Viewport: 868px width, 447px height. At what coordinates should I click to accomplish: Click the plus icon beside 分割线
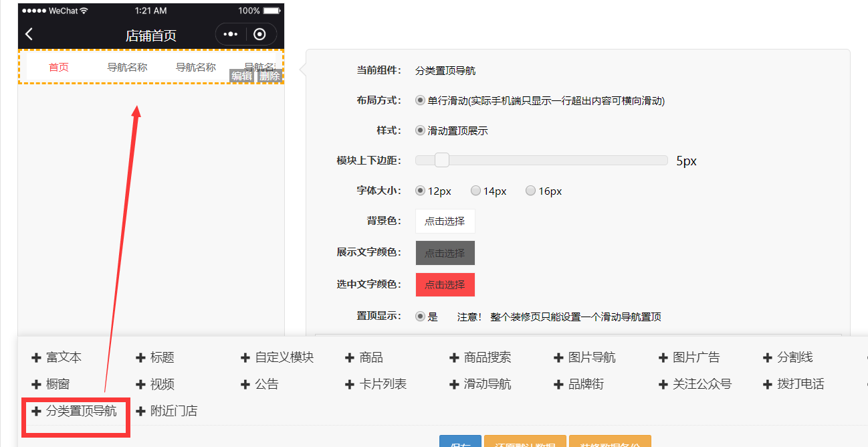[x=767, y=358]
